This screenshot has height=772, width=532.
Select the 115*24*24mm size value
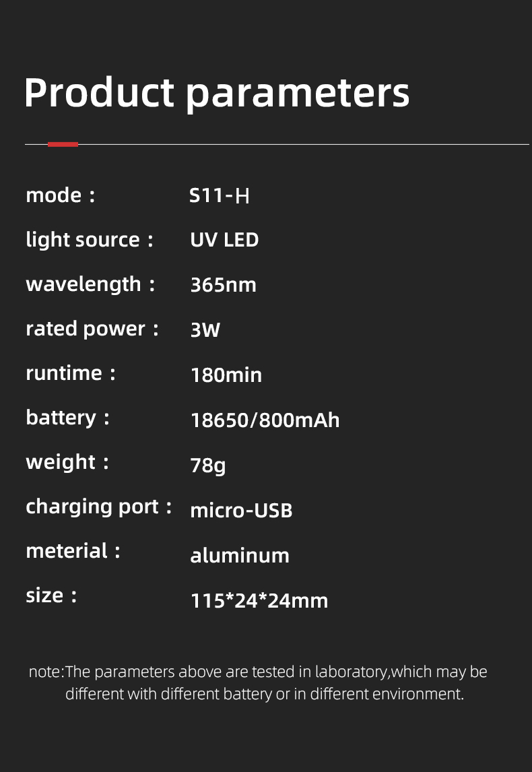point(259,600)
